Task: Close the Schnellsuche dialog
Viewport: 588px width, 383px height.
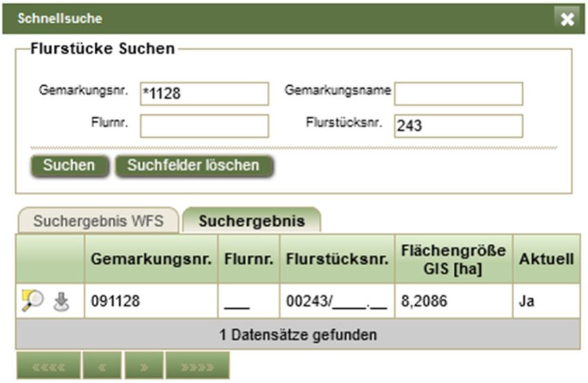Action: [567, 19]
